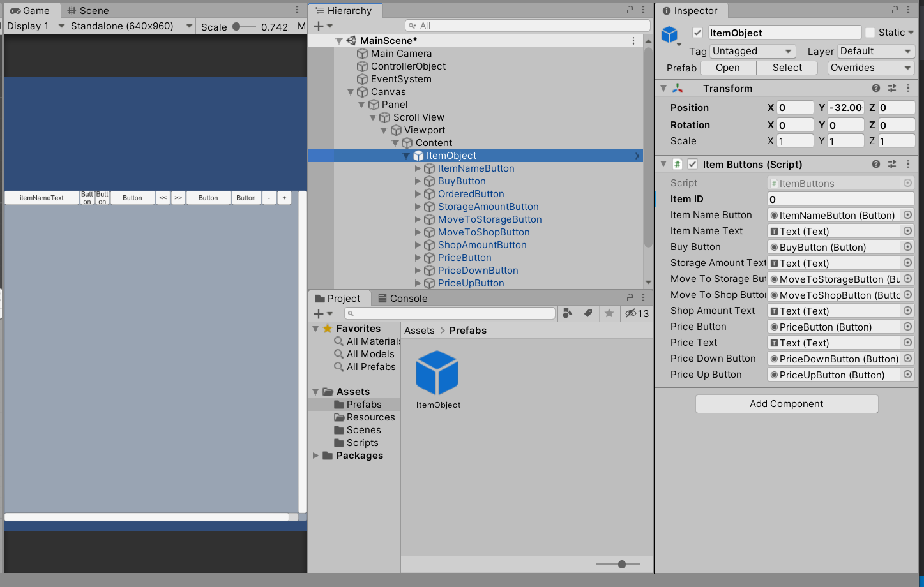Click the prefab Open button
Image resolution: width=924 pixels, height=587 pixels.
[728, 68]
